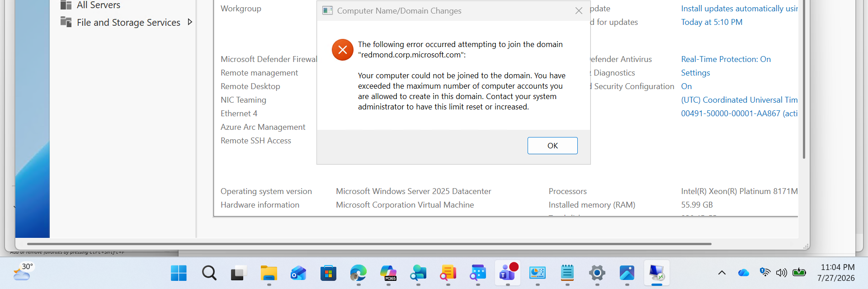
Task: Open feedback & diagnostics Settings link
Action: click(695, 73)
